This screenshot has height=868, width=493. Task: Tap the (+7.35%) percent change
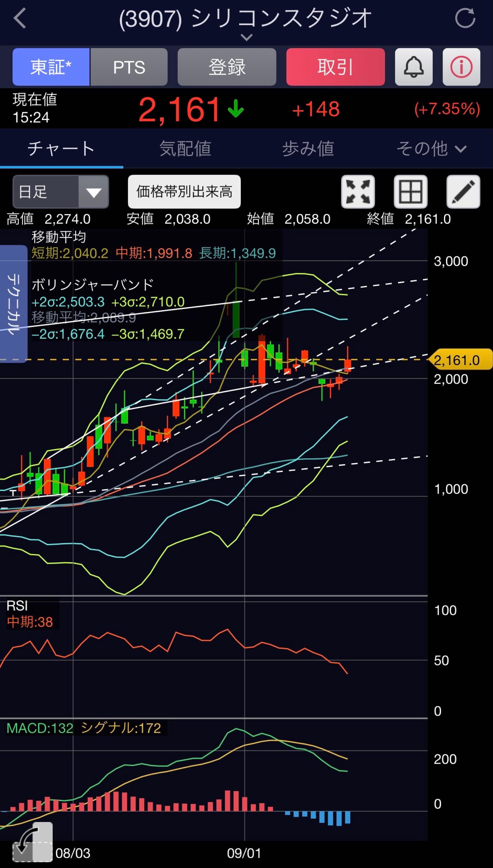click(x=447, y=109)
